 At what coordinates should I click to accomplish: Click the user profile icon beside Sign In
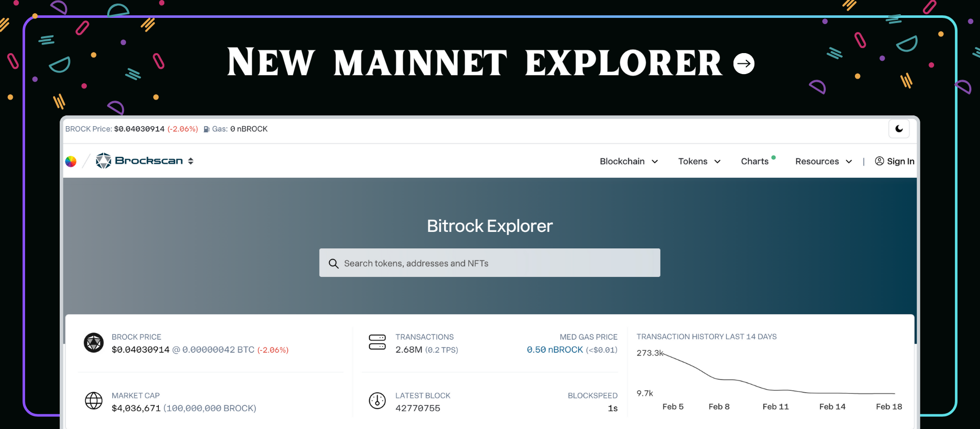pyautogui.click(x=879, y=161)
